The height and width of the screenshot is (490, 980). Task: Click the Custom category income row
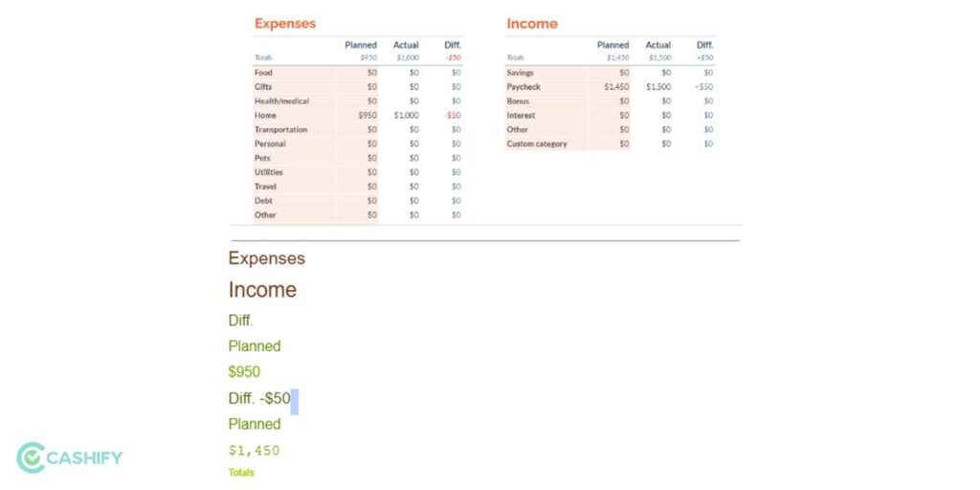(610, 144)
